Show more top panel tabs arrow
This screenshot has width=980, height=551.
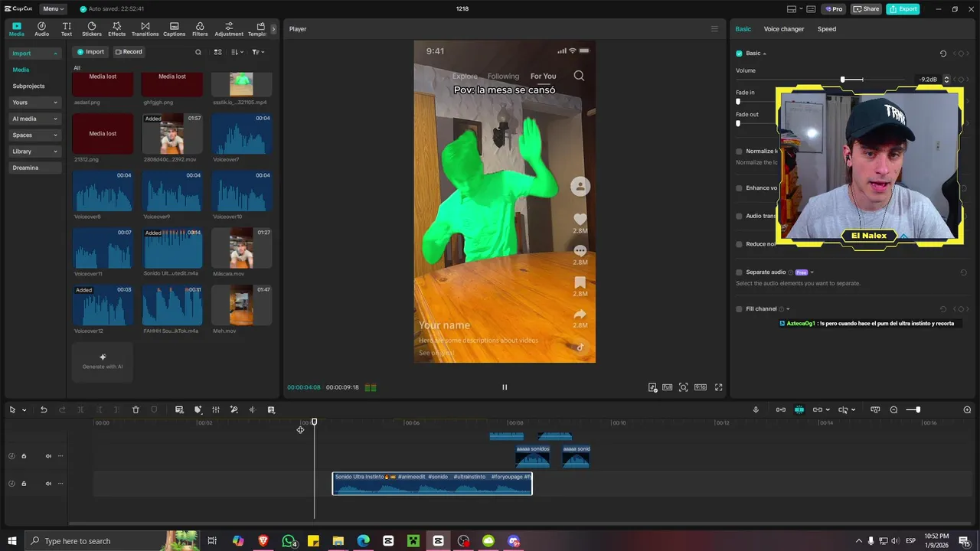[x=273, y=29]
